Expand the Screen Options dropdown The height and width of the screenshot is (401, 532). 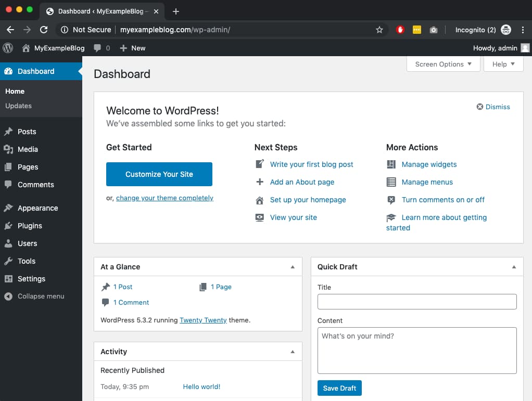click(x=443, y=64)
